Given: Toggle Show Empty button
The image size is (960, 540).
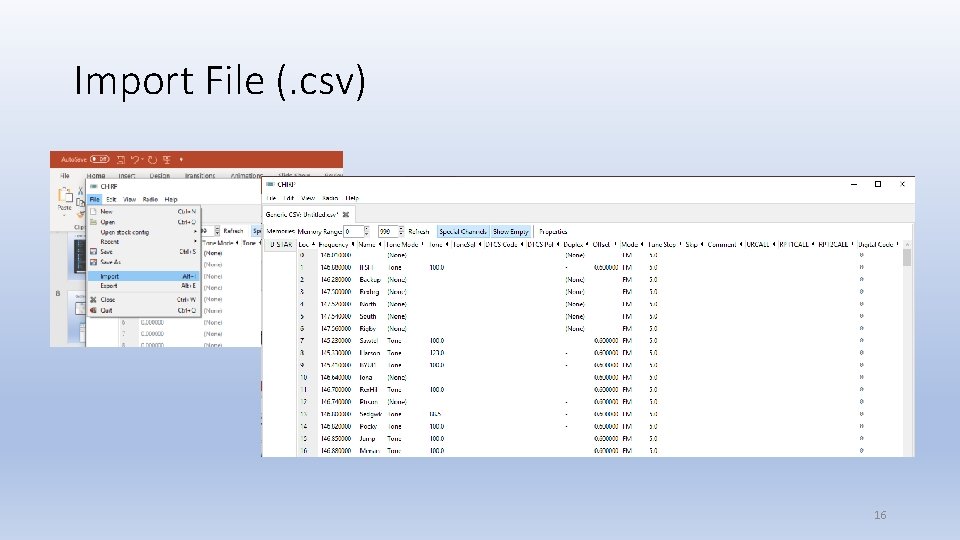Looking at the screenshot, I should point(511,231).
